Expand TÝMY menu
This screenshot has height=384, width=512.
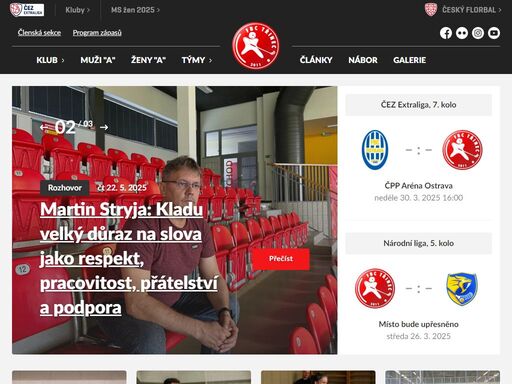click(197, 60)
